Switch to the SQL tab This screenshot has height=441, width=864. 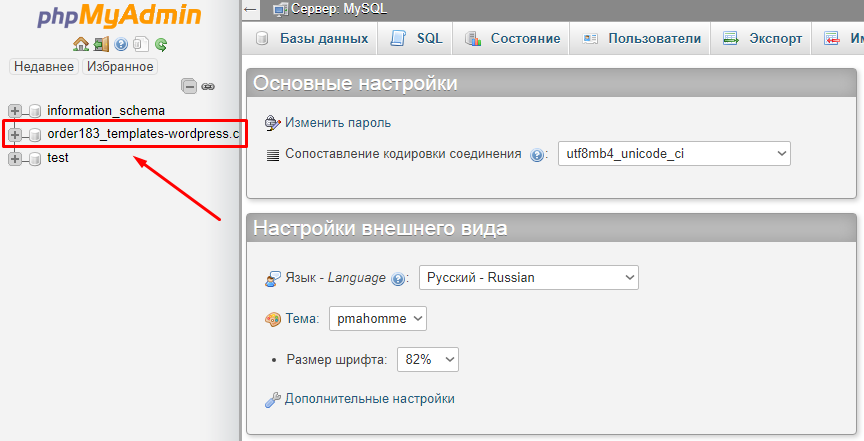click(x=416, y=39)
